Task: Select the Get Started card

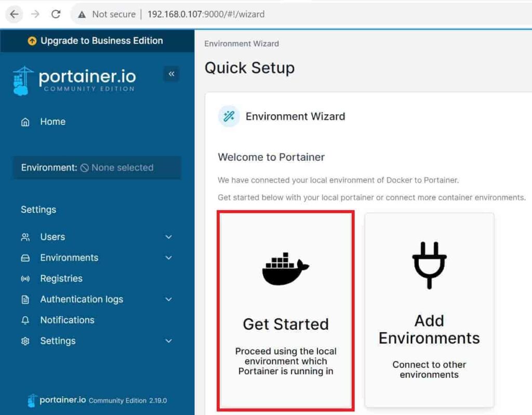Action: click(x=285, y=310)
